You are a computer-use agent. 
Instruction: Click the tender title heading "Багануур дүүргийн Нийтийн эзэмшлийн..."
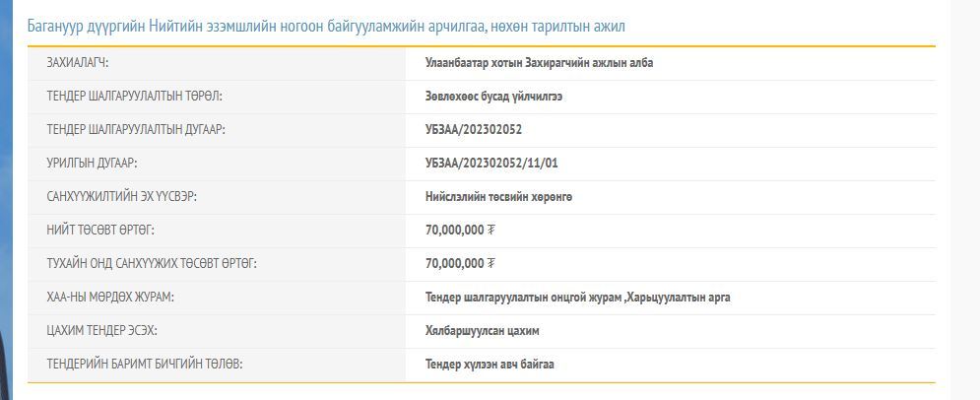point(326,27)
